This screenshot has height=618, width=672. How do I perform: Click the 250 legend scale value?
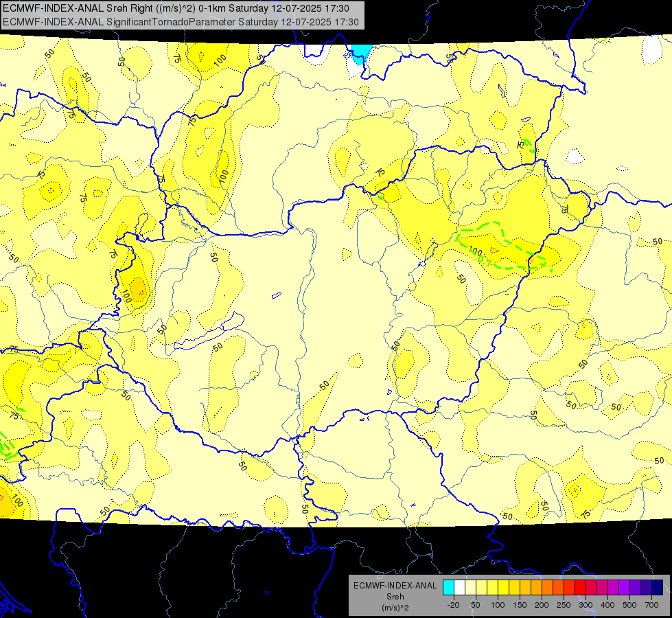click(x=564, y=605)
